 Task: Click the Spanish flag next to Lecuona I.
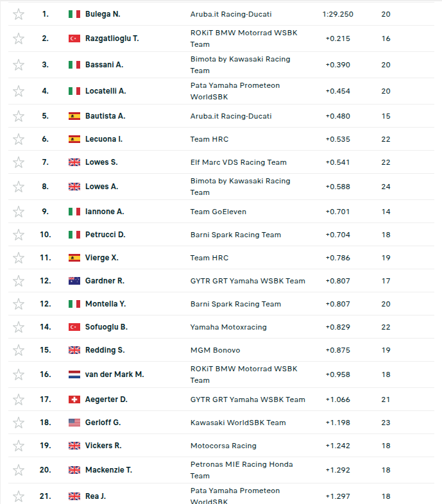click(74, 139)
